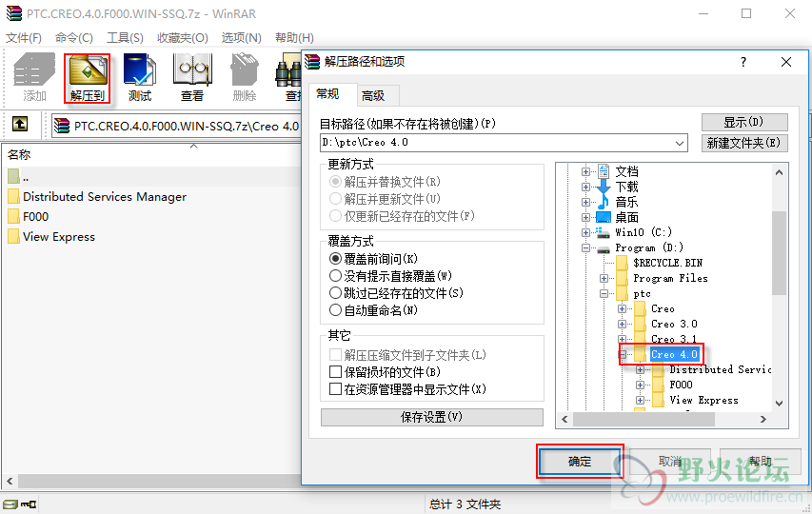Click the Add (添加) toolbar icon
Image resolution: width=812 pixels, height=514 pixels.
pos(34,76)
